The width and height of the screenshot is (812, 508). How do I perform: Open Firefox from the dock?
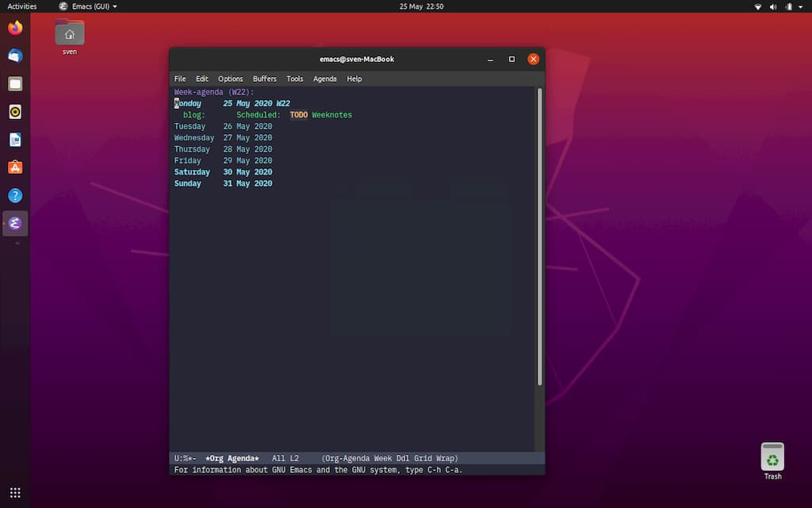(x=15, y=29)
